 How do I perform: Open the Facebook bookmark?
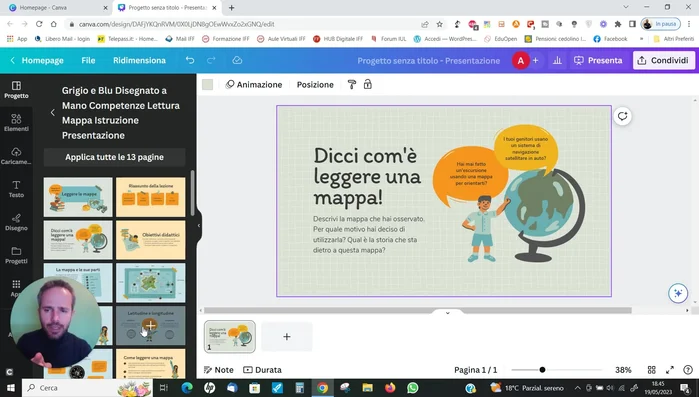[x=610, y=39]
